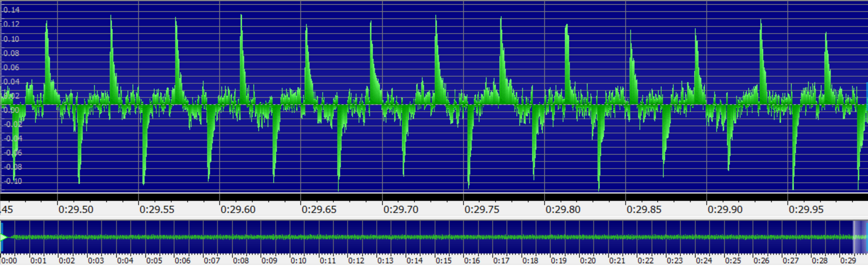
Task: Jump to 0:10 in the overview strip
Action: pos(292,237)
